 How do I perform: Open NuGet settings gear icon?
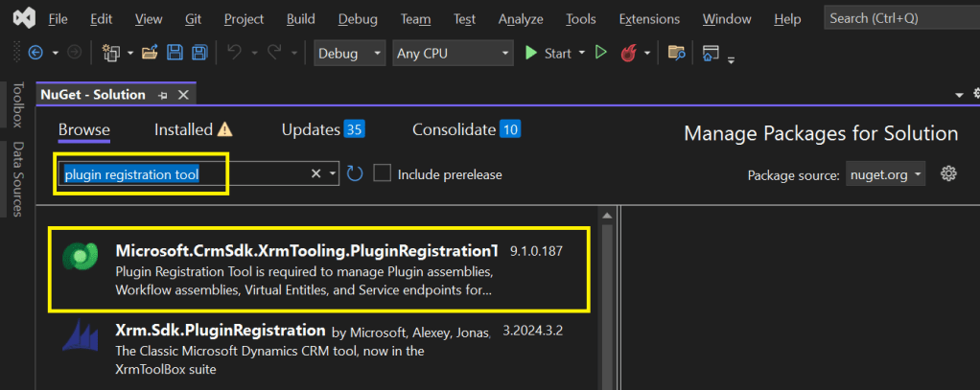(948, 173)
